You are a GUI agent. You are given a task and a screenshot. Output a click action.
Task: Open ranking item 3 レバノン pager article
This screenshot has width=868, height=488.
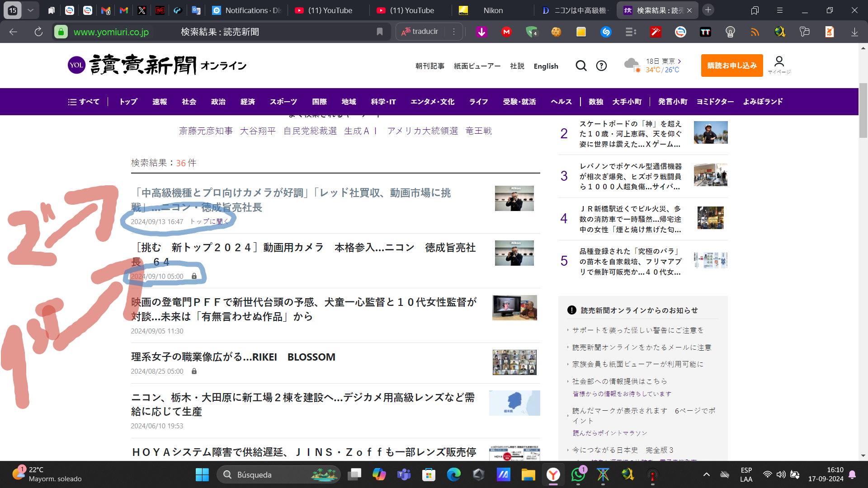(630, 176)
